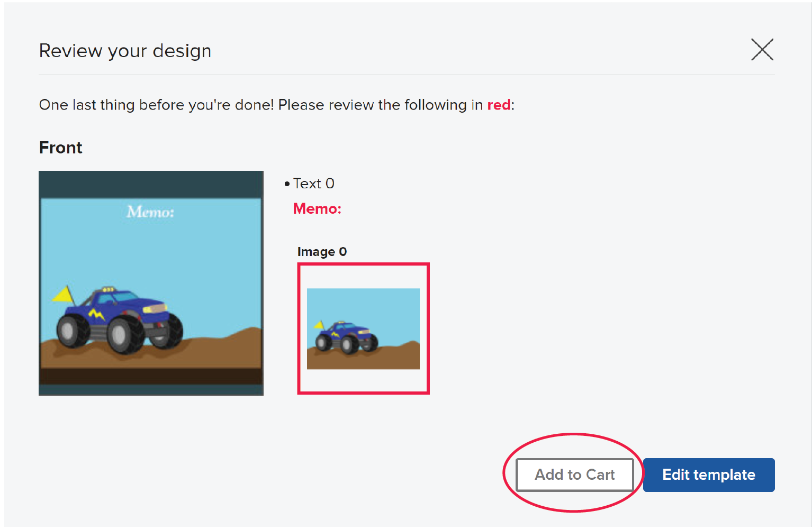812x529 pixels.
Task: Click dark teal band atop Front preview
Action: coord(151,185)
